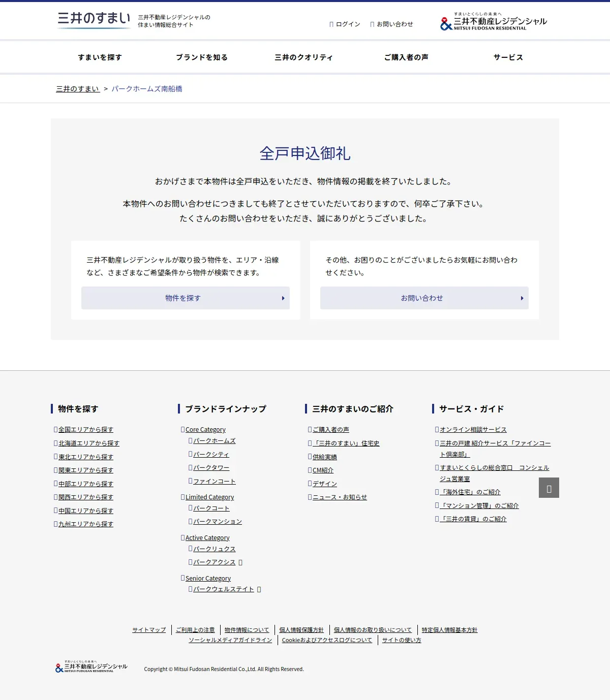
Task: Open ソーシャルメディアガイドライン link
Action: coord(230,640)
